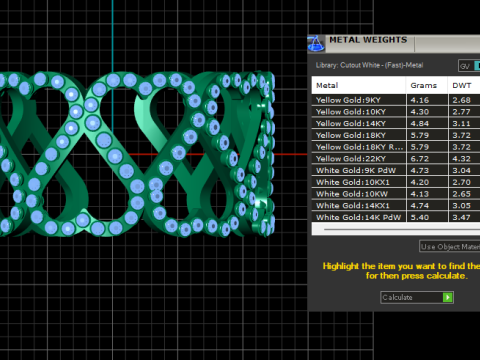Open the GV dropdown selector

point(469,66)
